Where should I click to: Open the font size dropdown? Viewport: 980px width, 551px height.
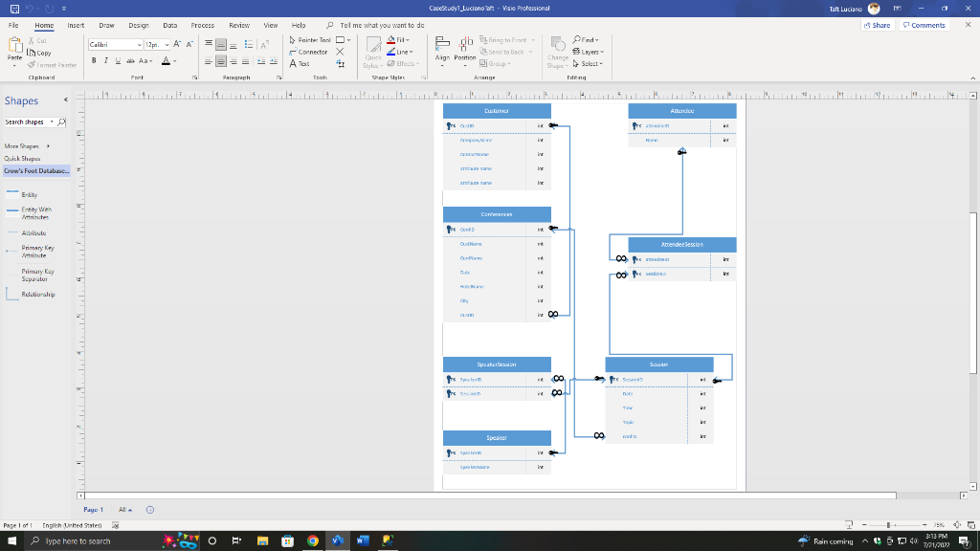(167, 45)
